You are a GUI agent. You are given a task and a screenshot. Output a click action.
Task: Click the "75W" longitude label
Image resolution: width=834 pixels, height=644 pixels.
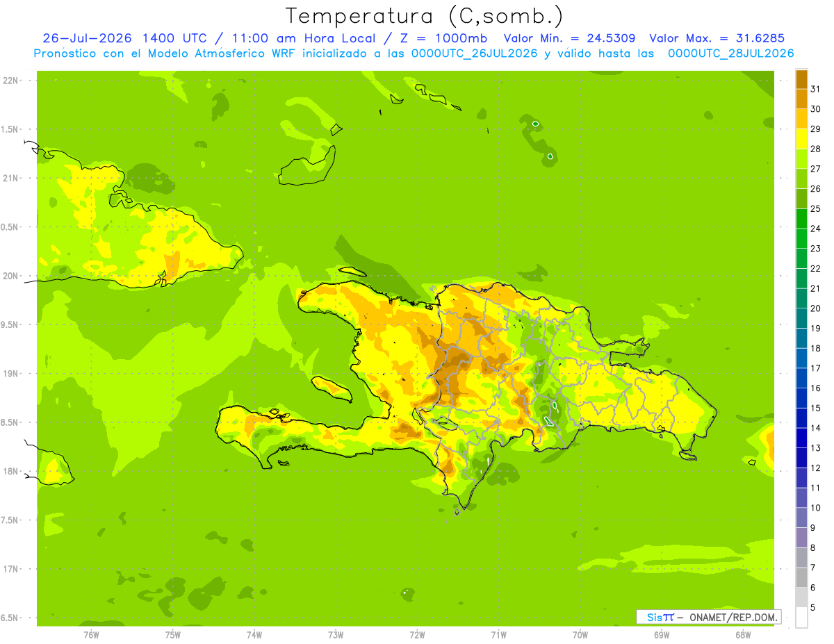(172, 635)
